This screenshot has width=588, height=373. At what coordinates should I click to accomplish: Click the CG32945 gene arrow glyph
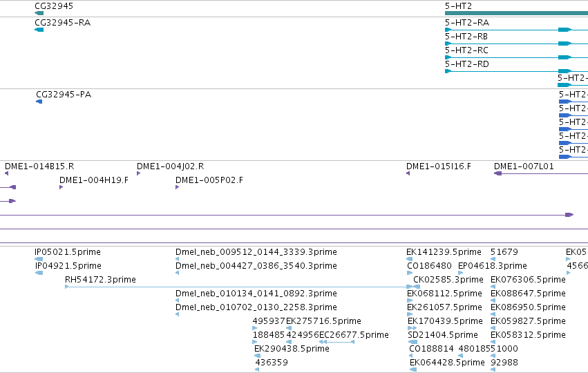[x=39, y=13]
